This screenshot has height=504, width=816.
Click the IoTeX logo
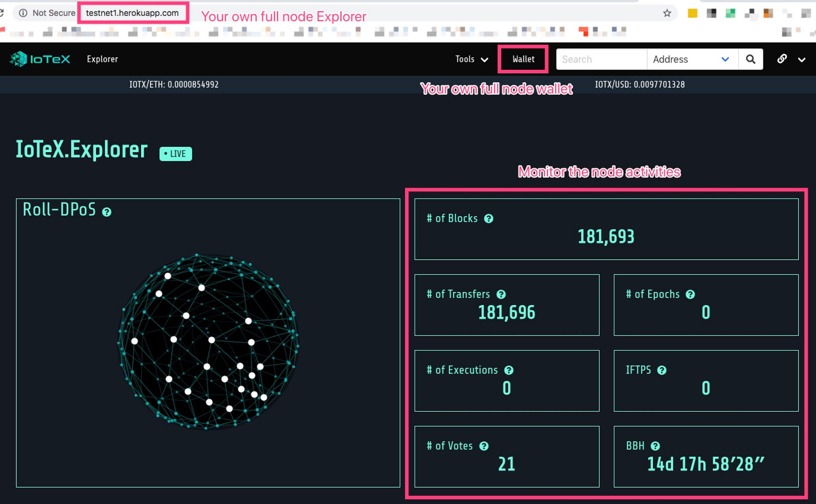click(40, 59)
